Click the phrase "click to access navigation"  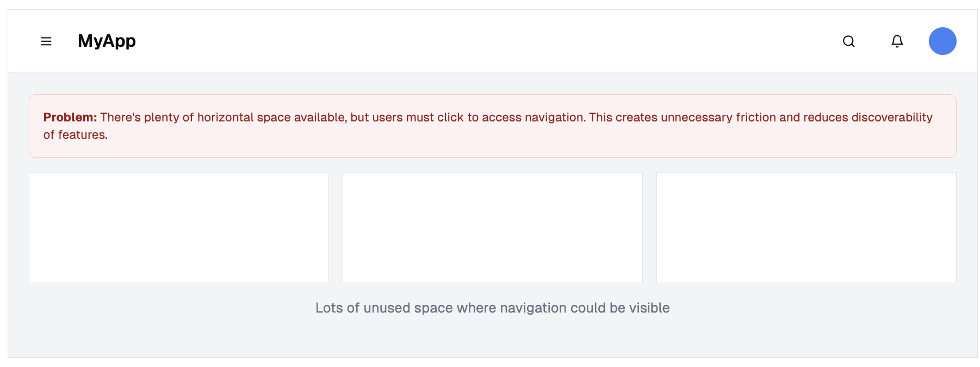click(x=511, y=118)
